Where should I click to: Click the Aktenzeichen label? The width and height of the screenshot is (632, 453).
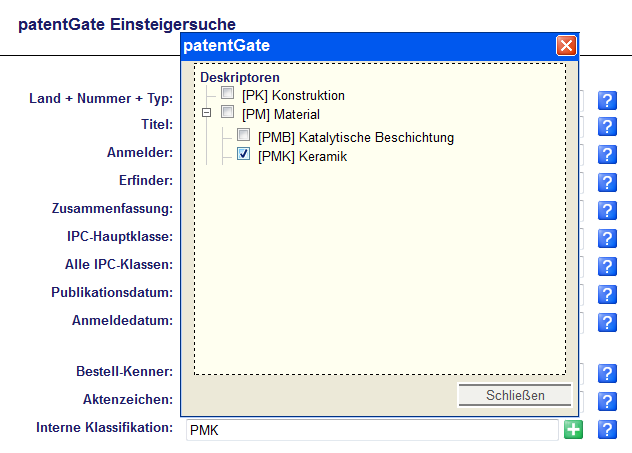click(x=128, y=399)
